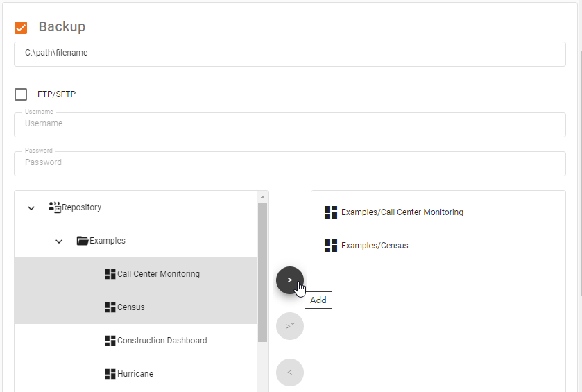Image resolution: width=582 pixels, height=392 pixels.
Task: Click the Examples/Census dashboard icon
Action: pos(331,246)
